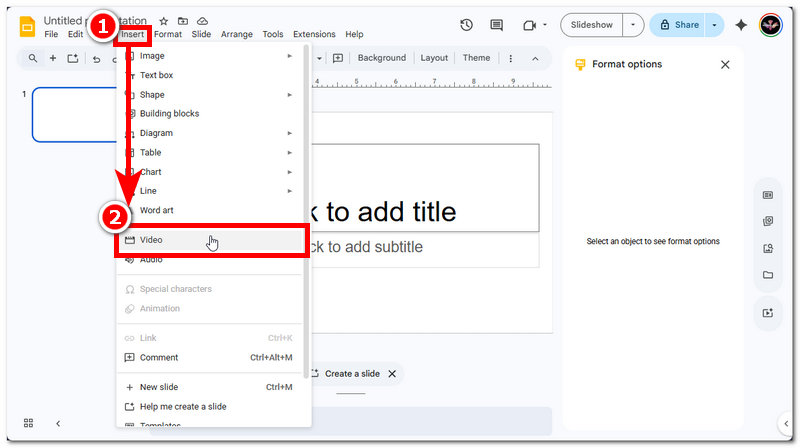
Task: Click the zoom magnifier toolbar icon
Action: (33, 58)
